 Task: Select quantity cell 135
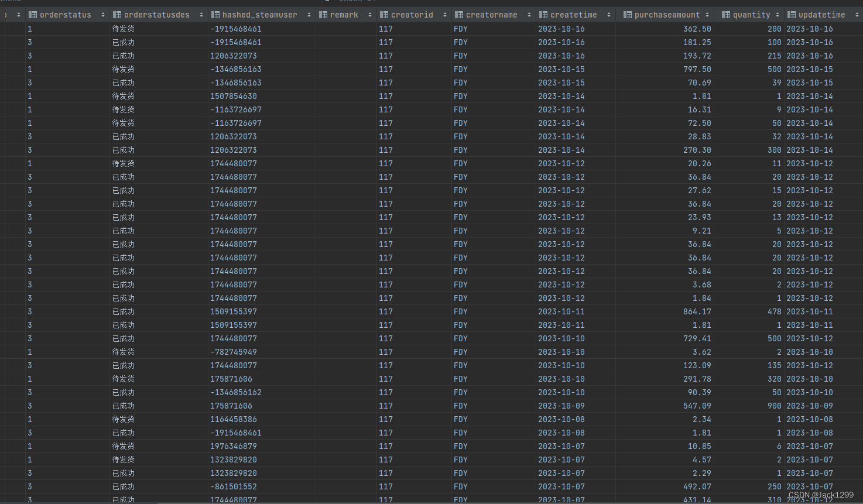775,365
